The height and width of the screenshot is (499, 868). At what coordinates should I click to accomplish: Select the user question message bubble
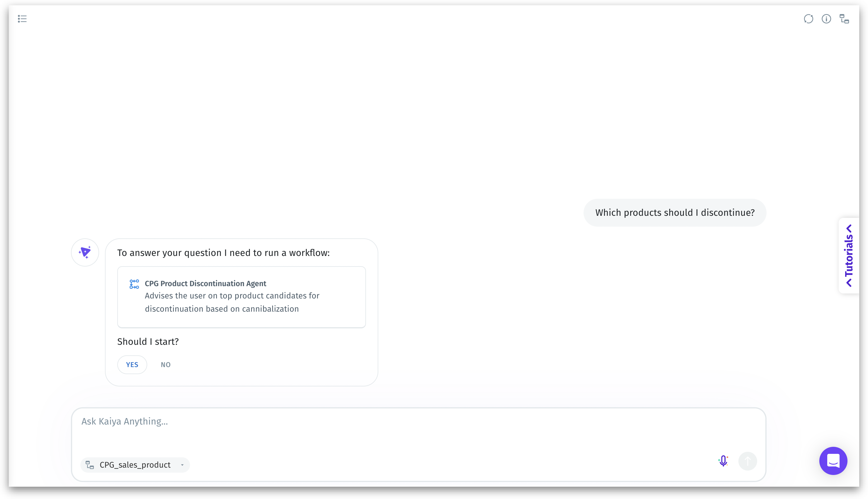674,213
